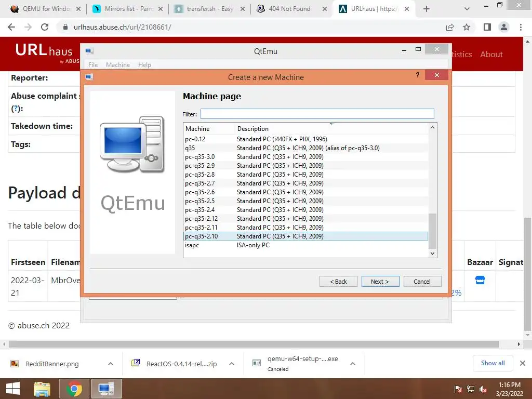Expand RedditBanner.png download options
Viewport: 532px width, 399px height.
click(111, 364)
